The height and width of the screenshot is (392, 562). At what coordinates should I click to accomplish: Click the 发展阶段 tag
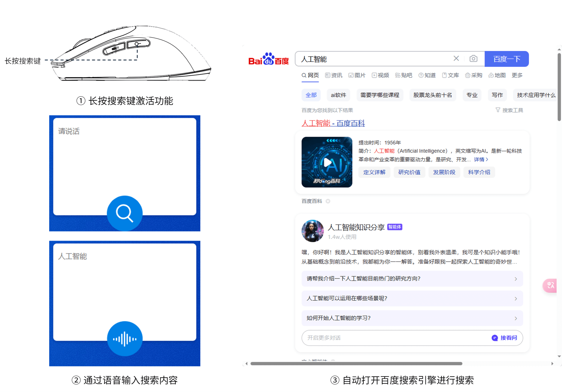pos(444,172)
